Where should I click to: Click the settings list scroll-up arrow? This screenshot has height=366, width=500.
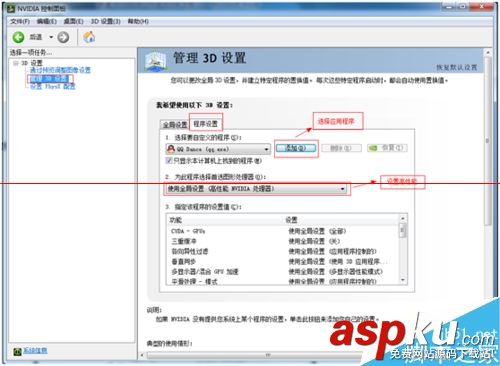403,219
